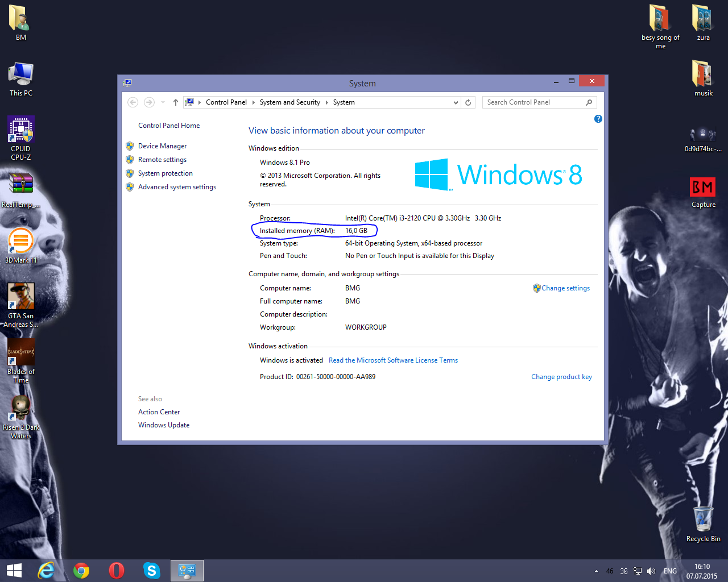Viewport: 728px width, 582px height.
Task: Click the 64-bit Operating System type text
Action: [x=413, y=243]
